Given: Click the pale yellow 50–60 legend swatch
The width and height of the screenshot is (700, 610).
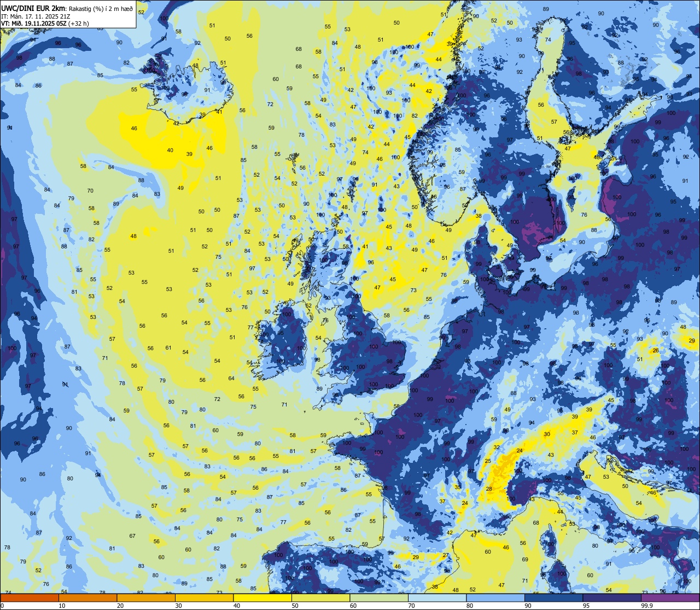Looking at the screenshot, I should 320,598.
